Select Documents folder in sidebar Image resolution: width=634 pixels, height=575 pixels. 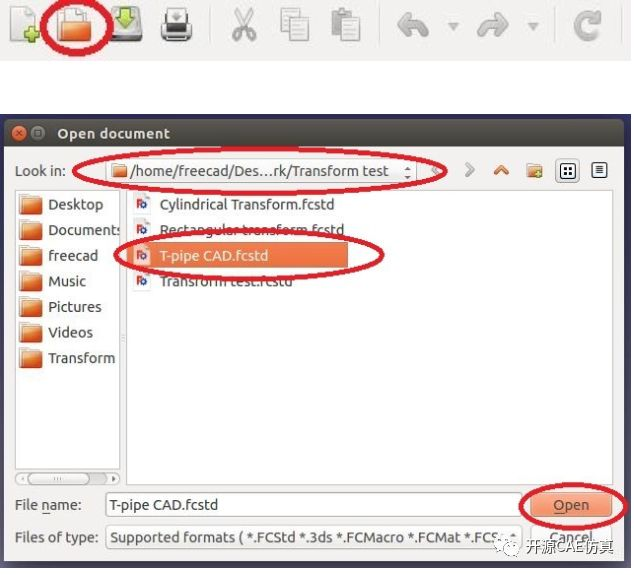(x=70, y=230)
